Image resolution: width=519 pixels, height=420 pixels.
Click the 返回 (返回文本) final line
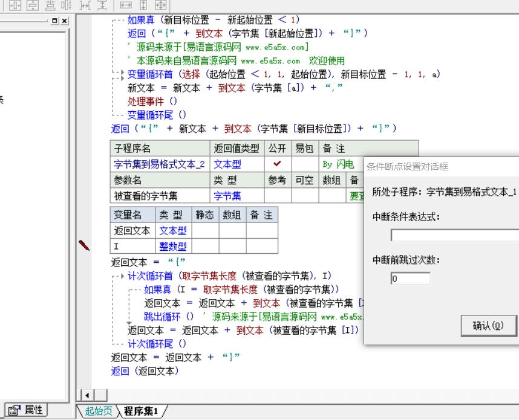pos(145,371)
